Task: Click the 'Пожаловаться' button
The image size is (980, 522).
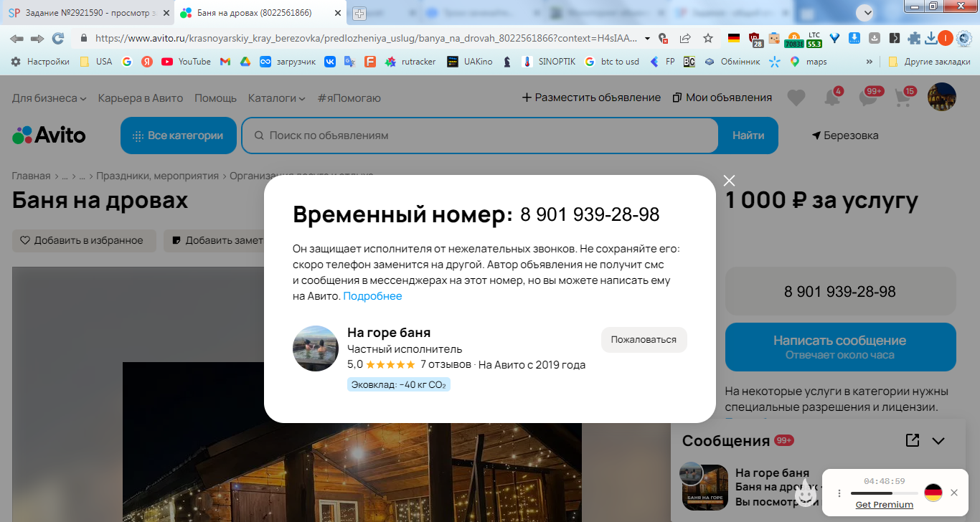Action: (644, 340)
